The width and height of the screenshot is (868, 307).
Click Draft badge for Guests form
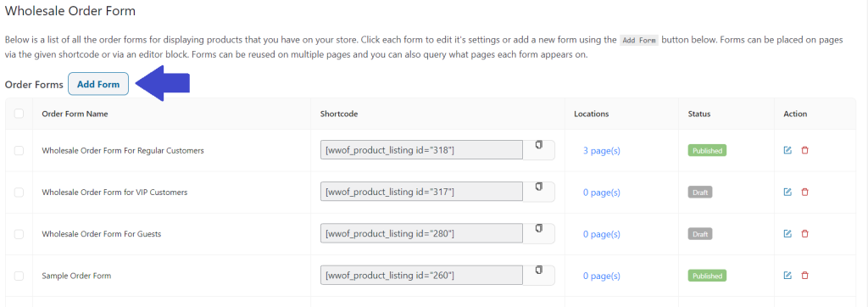tap(700, 234)
